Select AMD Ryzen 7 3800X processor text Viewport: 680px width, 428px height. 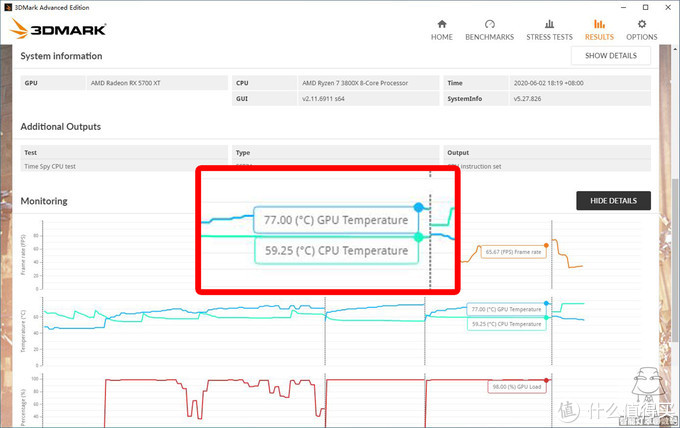[x=355, y=83]
